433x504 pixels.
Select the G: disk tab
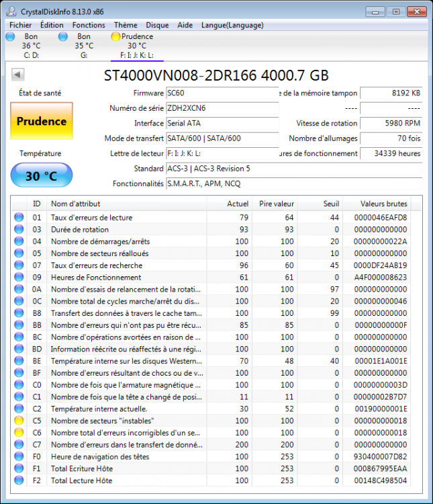(84, 46)
